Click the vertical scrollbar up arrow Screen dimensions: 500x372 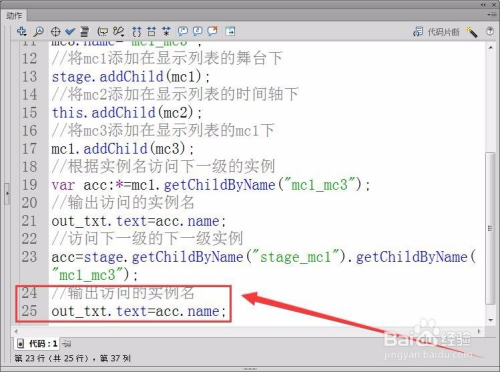pyautogui.click(x=490, y=48)
